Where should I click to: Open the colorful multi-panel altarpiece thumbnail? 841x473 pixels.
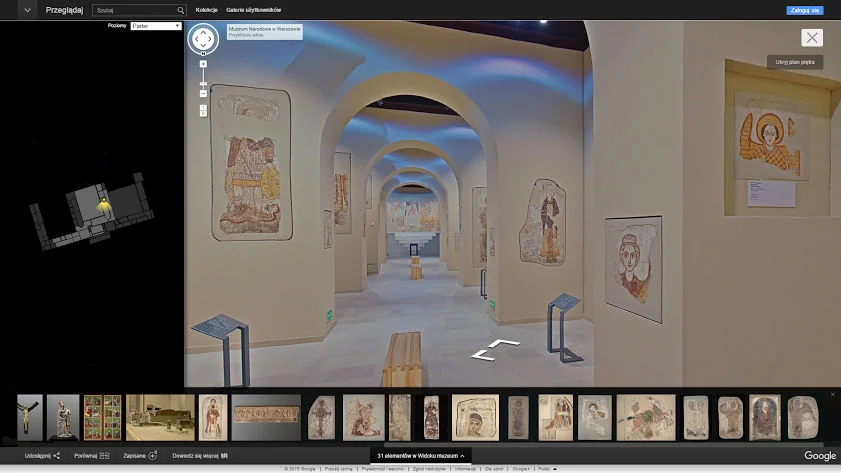pyautogui.click(x=102, y=418)
